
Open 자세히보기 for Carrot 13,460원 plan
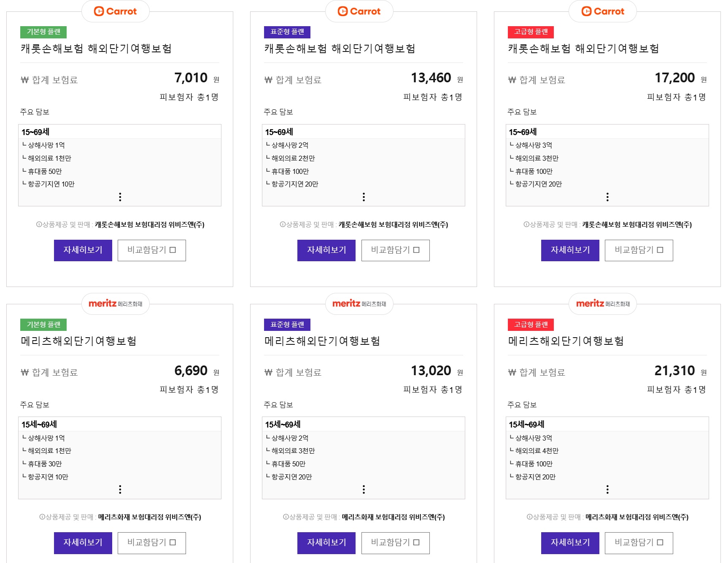point(326,250)
